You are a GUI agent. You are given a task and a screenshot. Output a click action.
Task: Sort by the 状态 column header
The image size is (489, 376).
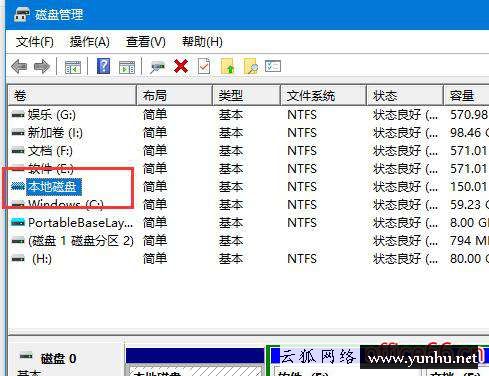click(405, 96)
